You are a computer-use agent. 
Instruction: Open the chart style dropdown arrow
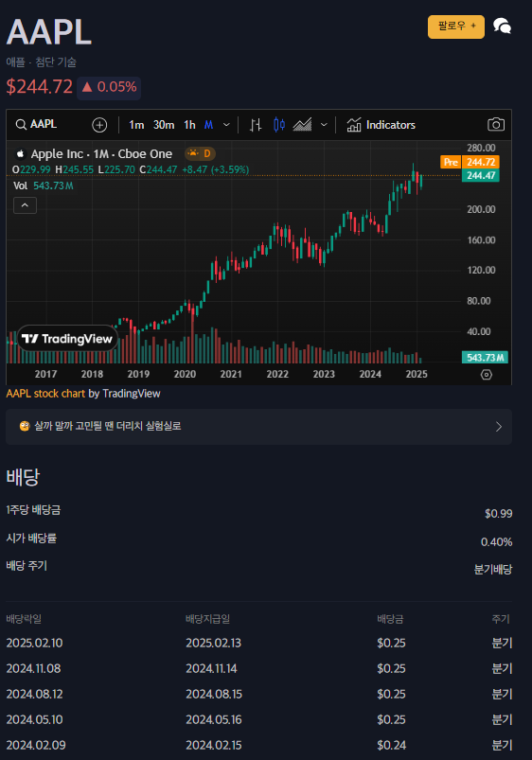[x=324, y=125]
